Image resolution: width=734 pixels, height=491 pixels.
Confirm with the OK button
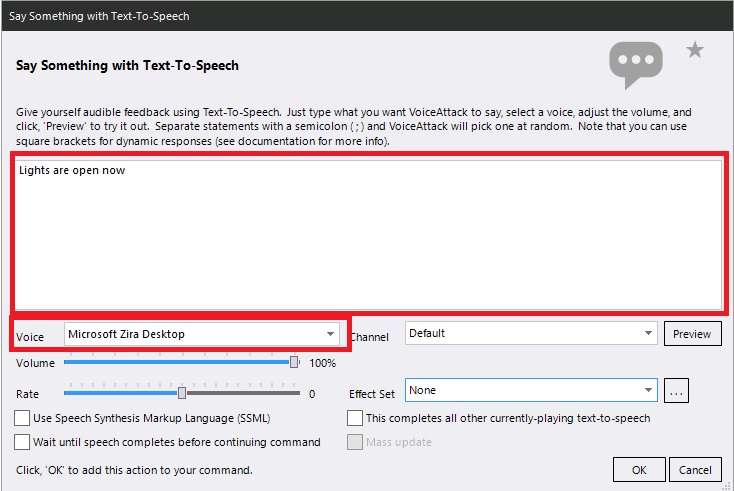pyautogui.click(x=639, y=469)
